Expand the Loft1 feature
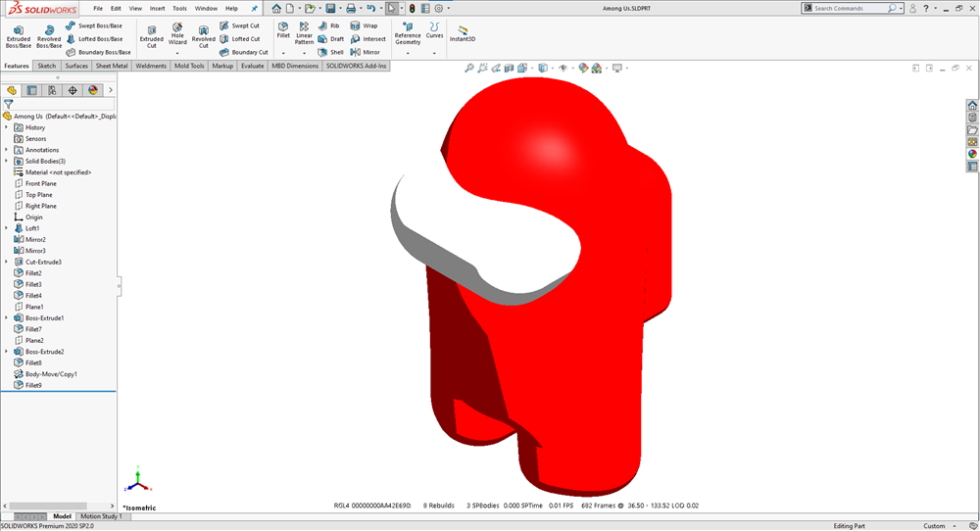Screen dimensions: 980x531 tap(6, 228)
